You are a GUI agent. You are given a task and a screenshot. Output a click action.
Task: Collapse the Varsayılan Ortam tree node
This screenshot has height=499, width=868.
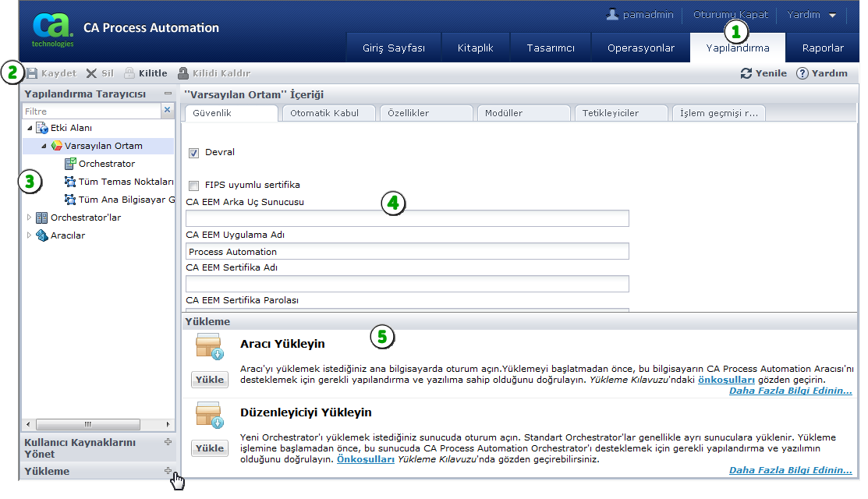click(x=44, y=146)
